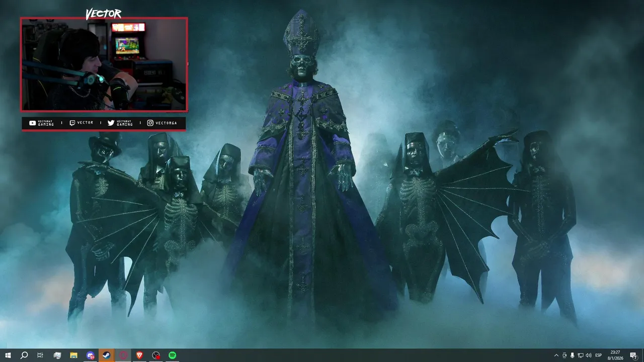The width and height of the screenshot is (644, 362).
Task: Open the dark circular app with red dot
Action: coord(156,355)
